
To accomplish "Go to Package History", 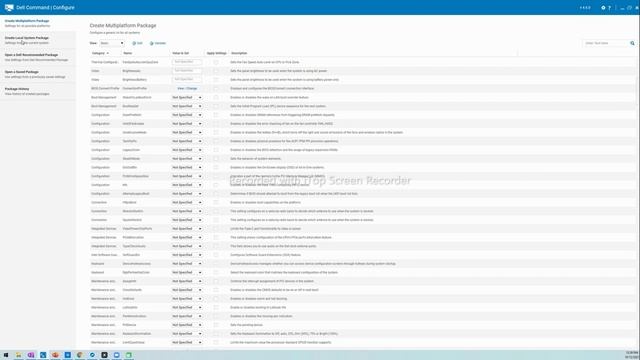I will (38, 91).
